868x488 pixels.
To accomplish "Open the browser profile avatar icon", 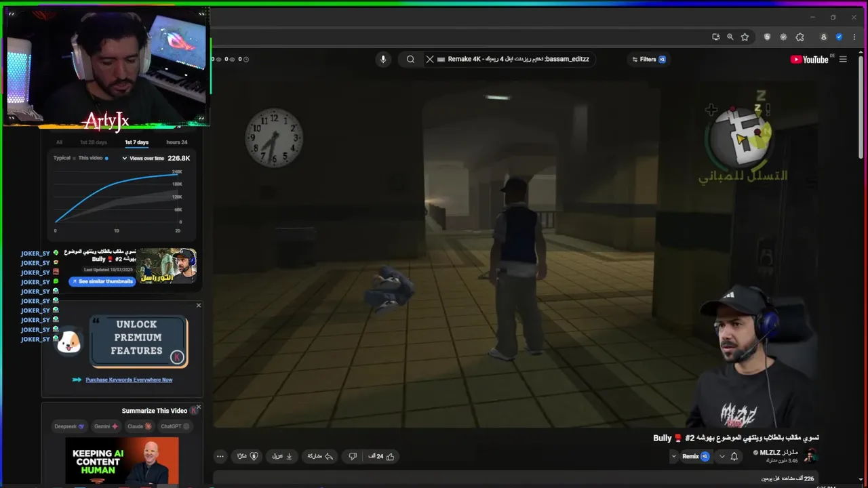I will point(824,37).
